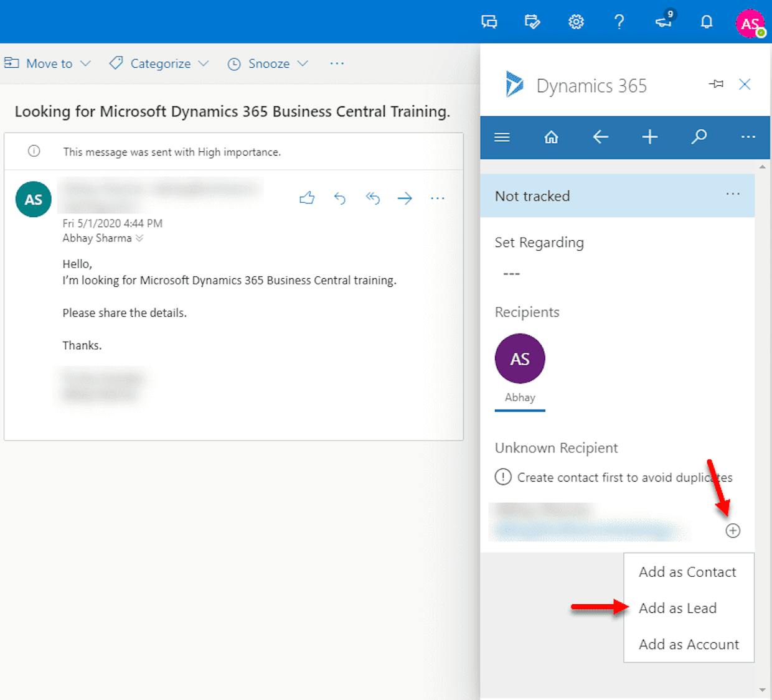This screenshot has height=700, width=772.
Task: Open more commands in the message toolbar
Action: click(x=337, y=63)
